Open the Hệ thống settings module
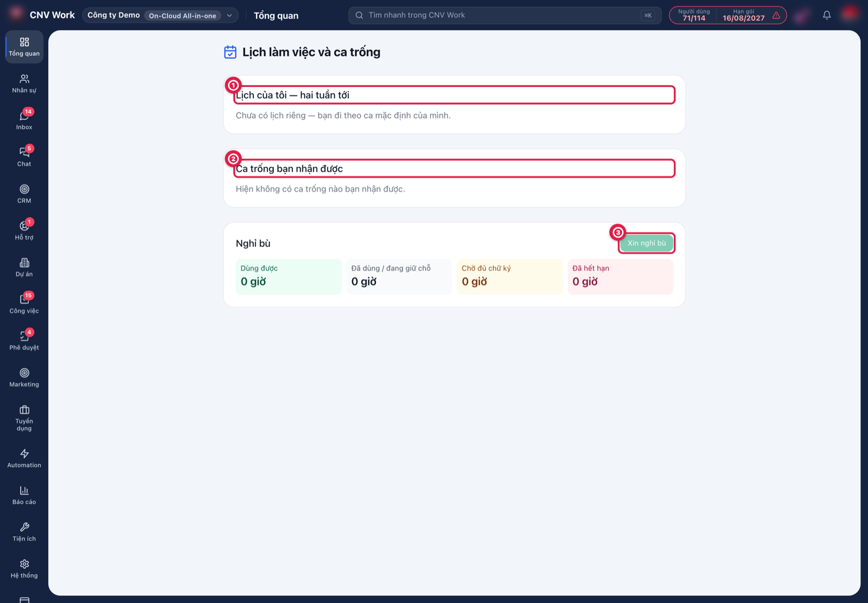The image size is (868, 603). (24, 568)
